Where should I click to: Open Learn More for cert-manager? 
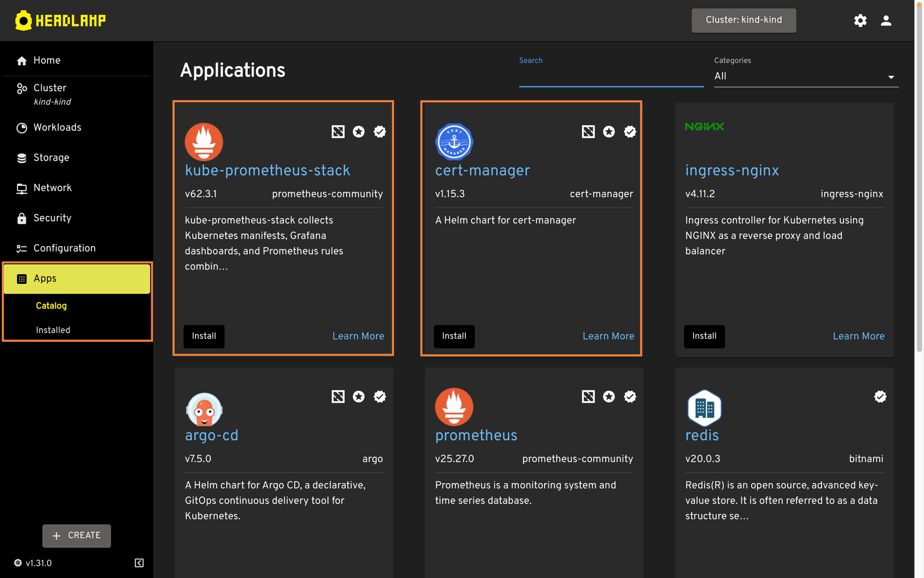point(608,336)
